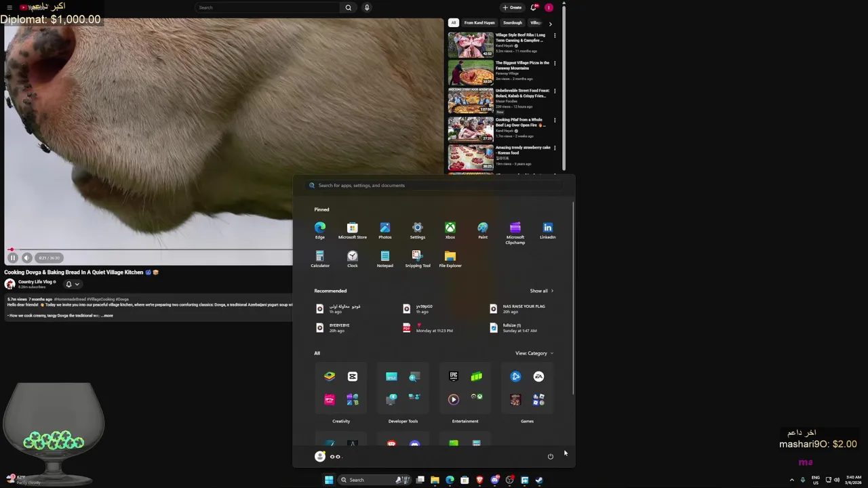Click the YouTube search box
This screenshot has width=868, height=488.
pyautogui.click(x=268, y=7)
